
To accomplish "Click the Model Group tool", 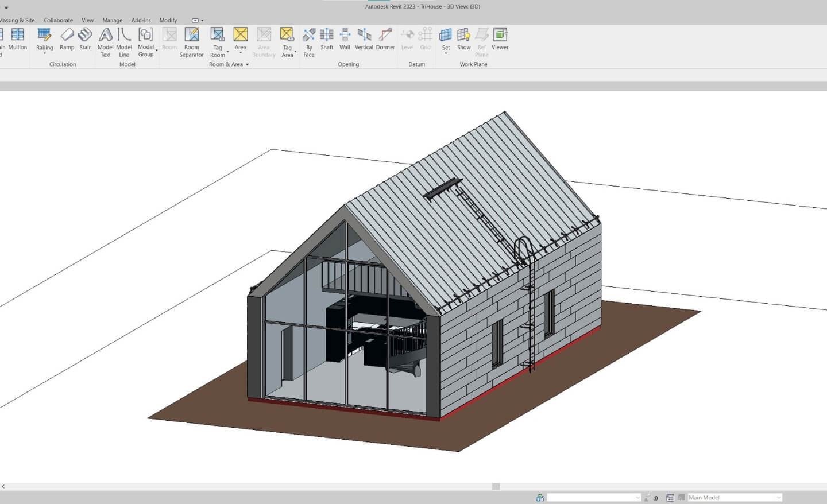I will pyautogui.click(x=146, y=42).
